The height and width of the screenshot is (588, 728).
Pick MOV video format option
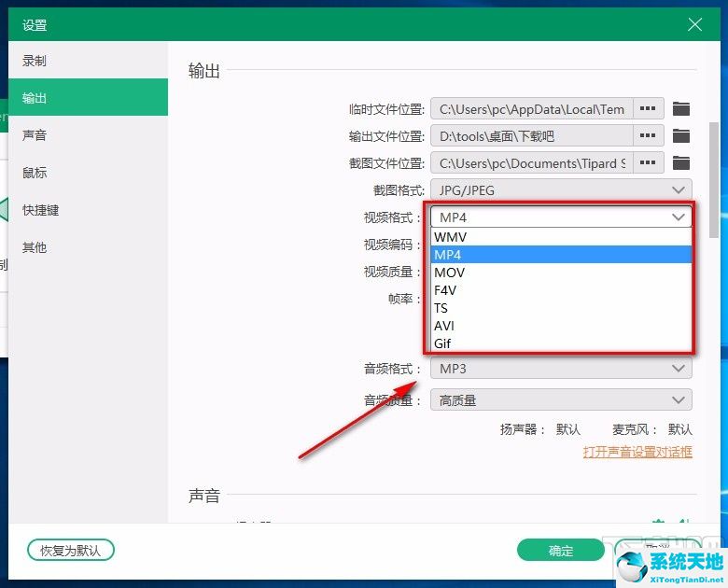tap(561, 273)
